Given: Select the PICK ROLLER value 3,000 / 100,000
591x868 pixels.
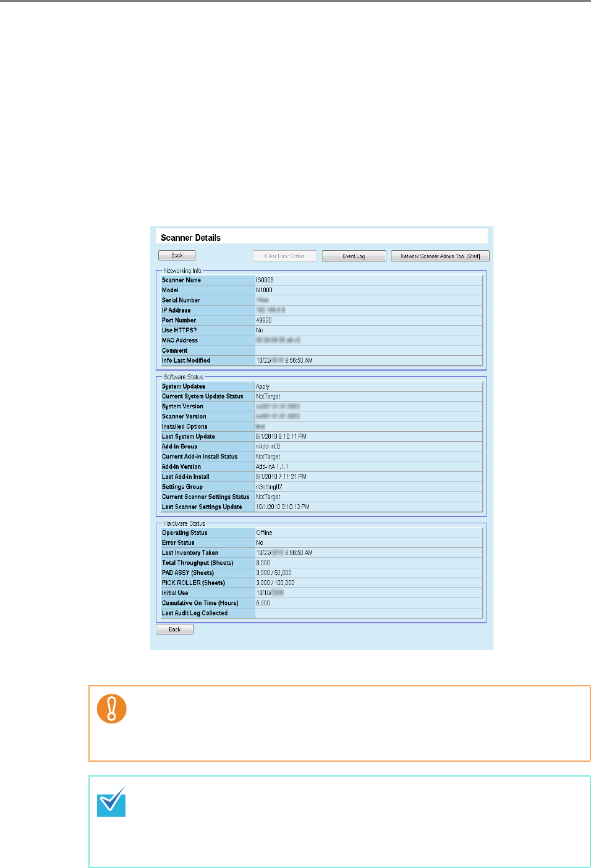Looking at the screenshot, I should (276, 583).
